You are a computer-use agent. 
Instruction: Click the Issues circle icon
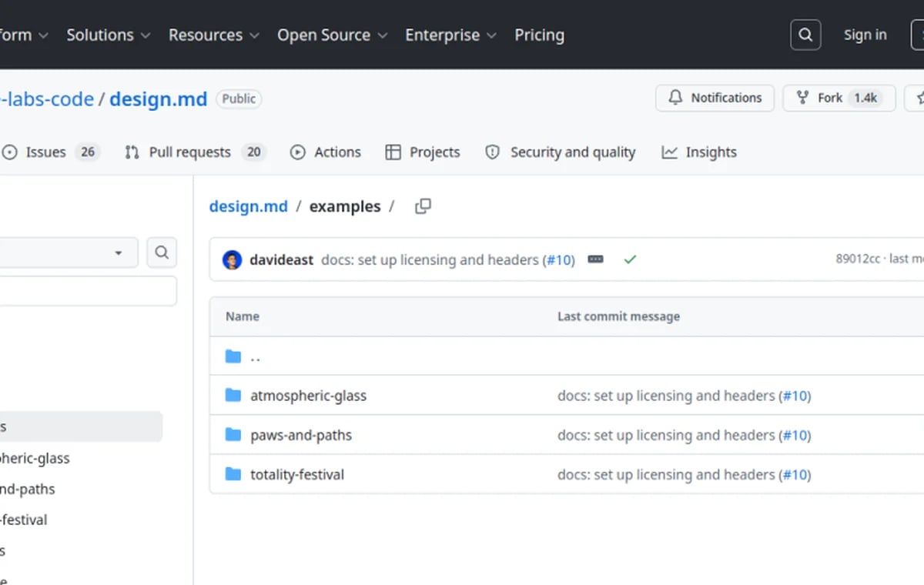(10, 152)
